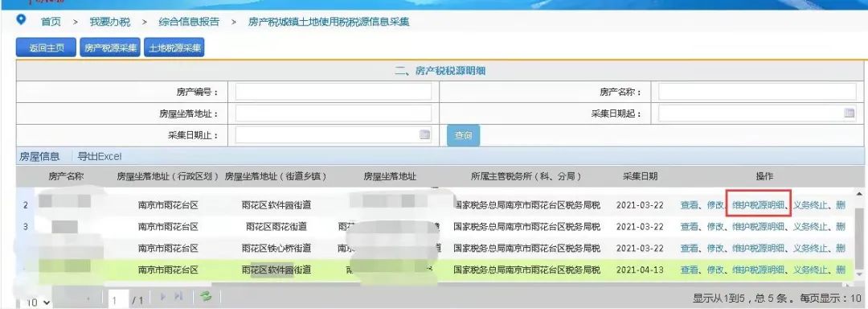Jump to last page in pager
This screenshot has height=309, width=868.
click(x=178, y=297)
